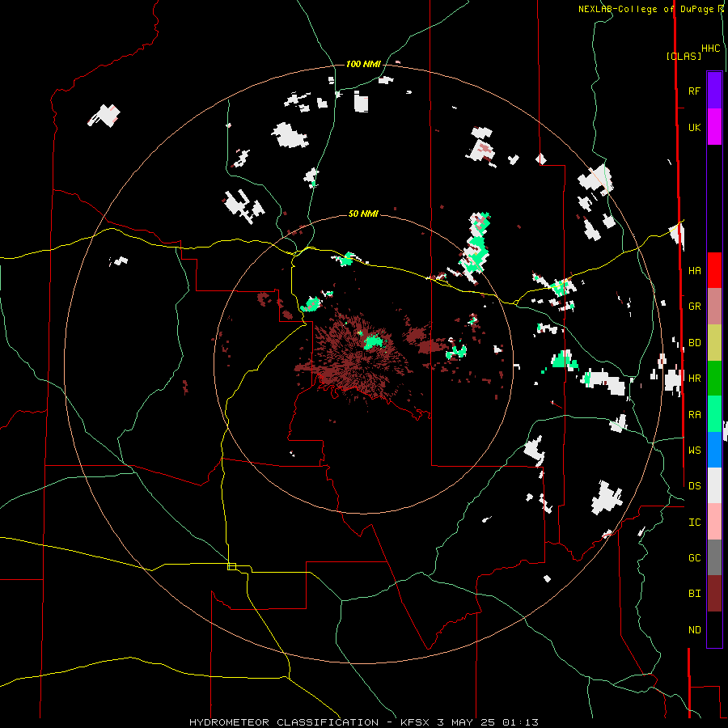Viewport: 728px width, 728px height.
Task: Click the "UK" legend label
Action: [x=694, y=128]
